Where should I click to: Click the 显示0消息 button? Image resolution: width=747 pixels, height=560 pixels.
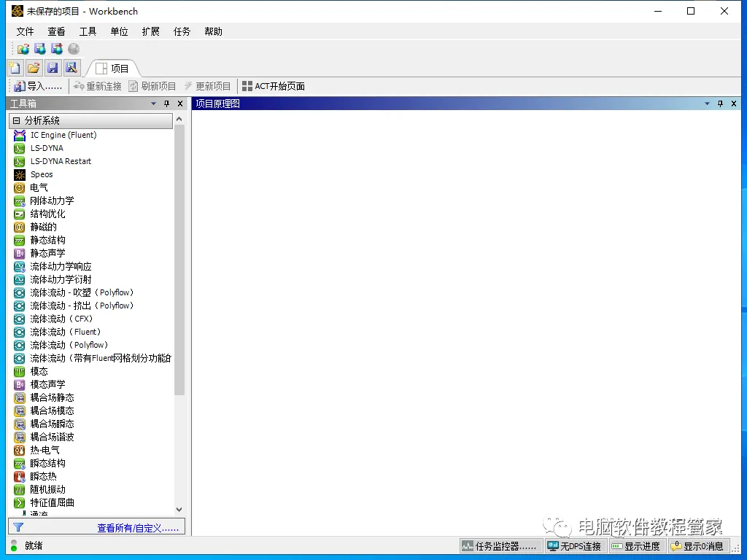[x=698, y=546]
